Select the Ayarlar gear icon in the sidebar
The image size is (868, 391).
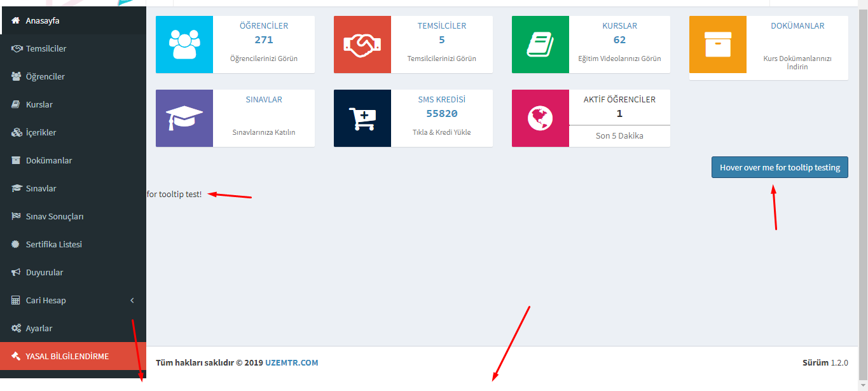click(16, 328)
